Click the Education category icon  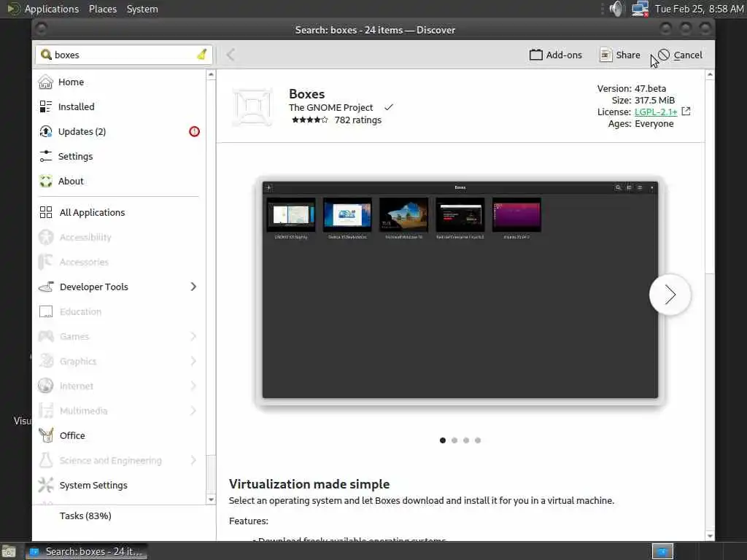[x=46, y=311]
